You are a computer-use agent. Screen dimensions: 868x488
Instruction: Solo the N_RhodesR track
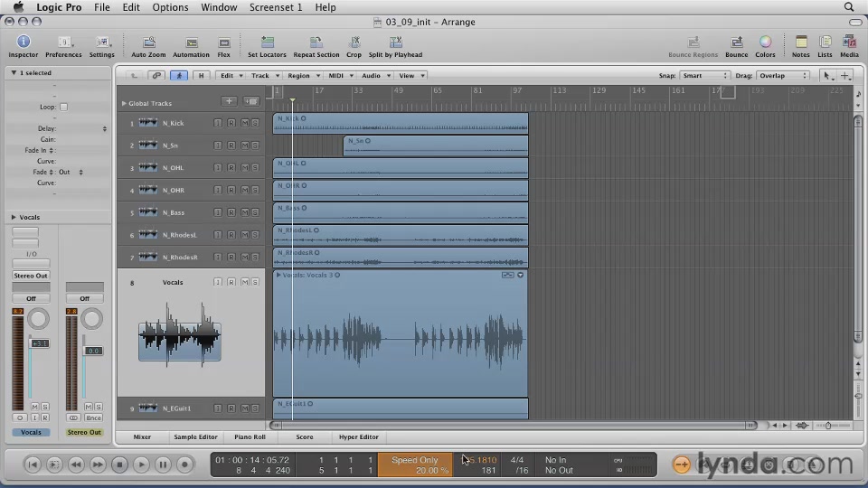pyautogui.click(x=255, y=258)
